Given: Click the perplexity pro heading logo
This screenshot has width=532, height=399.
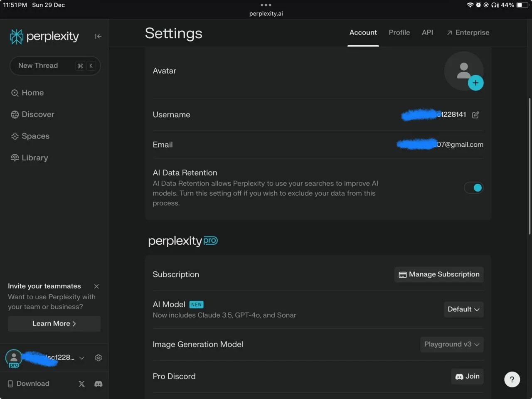Looking at the screenshot, I should pyautogui.click(x=183, y=241).
